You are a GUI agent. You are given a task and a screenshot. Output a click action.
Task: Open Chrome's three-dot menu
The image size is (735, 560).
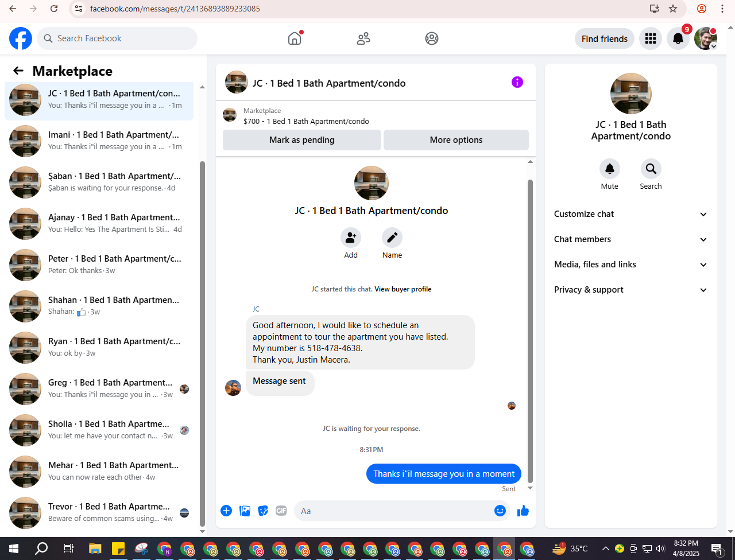coord(722,9)
